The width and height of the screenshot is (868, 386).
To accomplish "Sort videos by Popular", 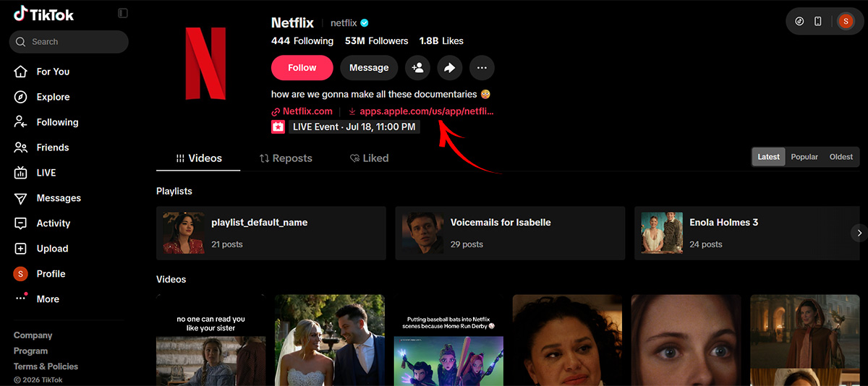I will click(804, 157).
